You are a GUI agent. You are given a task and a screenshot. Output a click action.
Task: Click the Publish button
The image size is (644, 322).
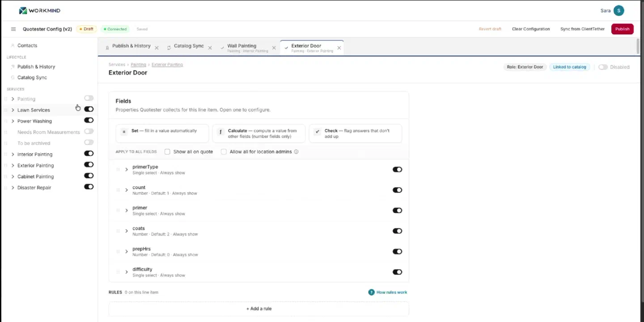(622, 29)
